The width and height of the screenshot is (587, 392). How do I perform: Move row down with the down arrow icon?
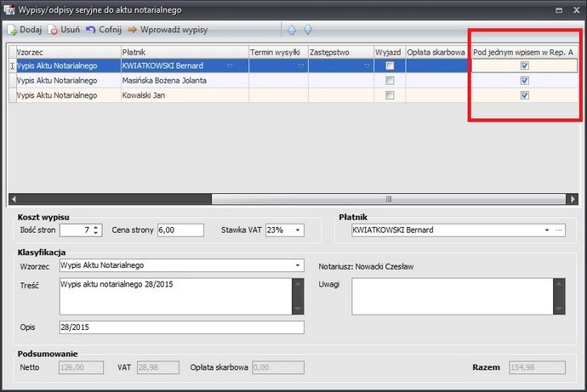(x=308, y=29)
